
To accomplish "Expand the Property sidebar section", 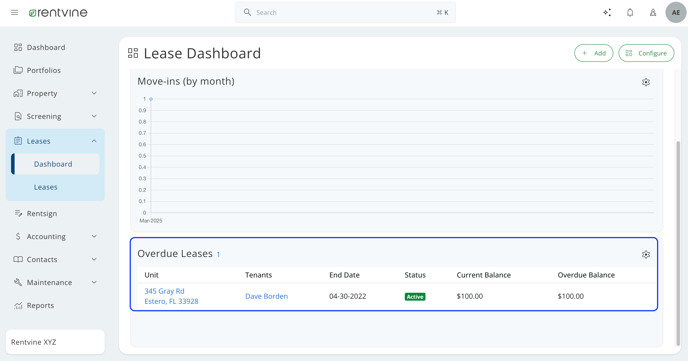I will [55, 93].
